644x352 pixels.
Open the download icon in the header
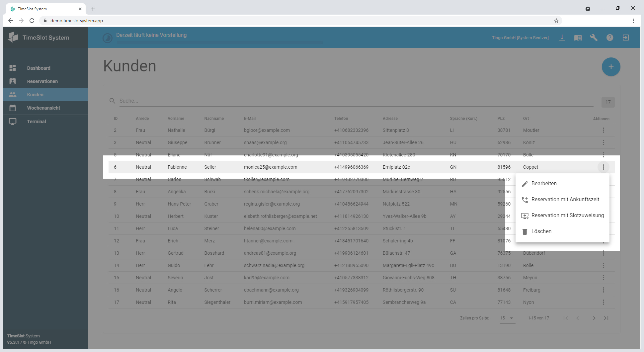point(562,38)
